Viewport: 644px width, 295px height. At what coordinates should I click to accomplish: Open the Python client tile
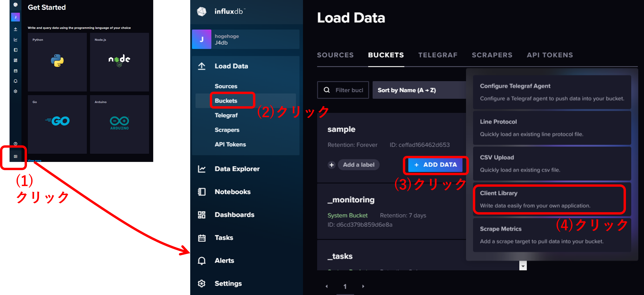(x=57, y=62)
